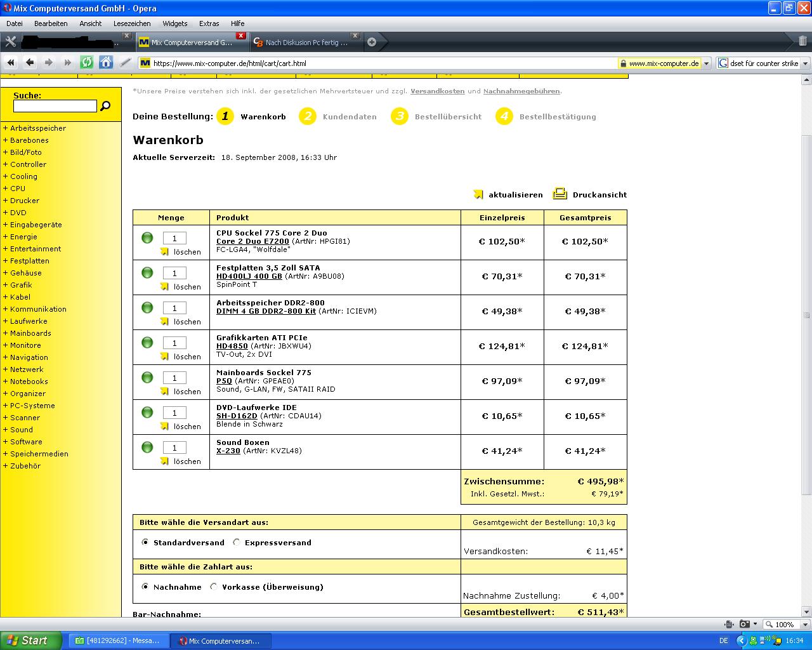Click the wand (pencil) icon in toolbar
The image size is (812, 650).
click(126, 62)
